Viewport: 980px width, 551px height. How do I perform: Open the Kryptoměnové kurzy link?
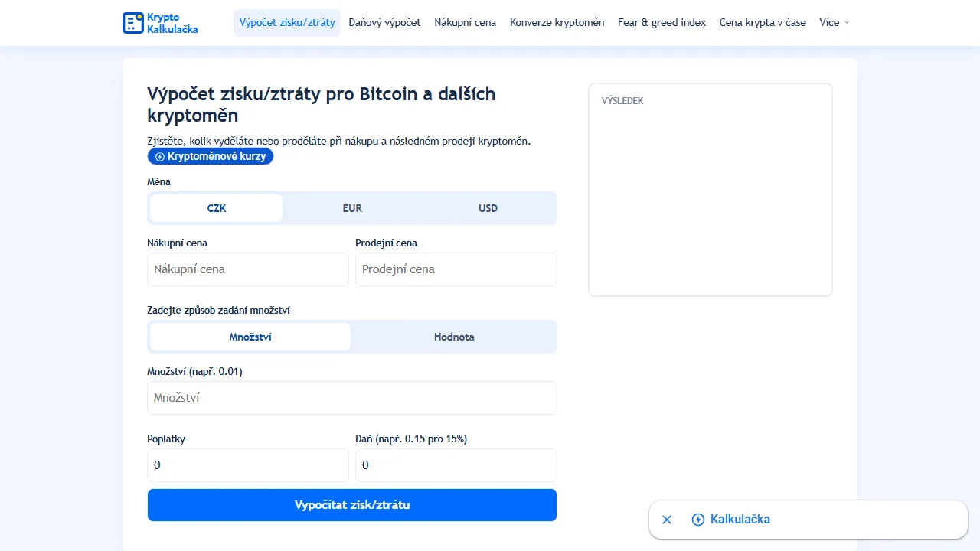211,156
